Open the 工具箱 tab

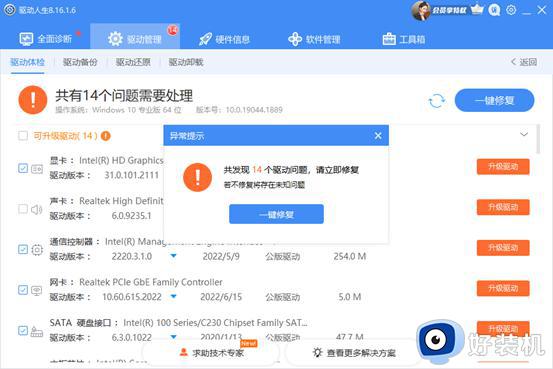(404, 39)
